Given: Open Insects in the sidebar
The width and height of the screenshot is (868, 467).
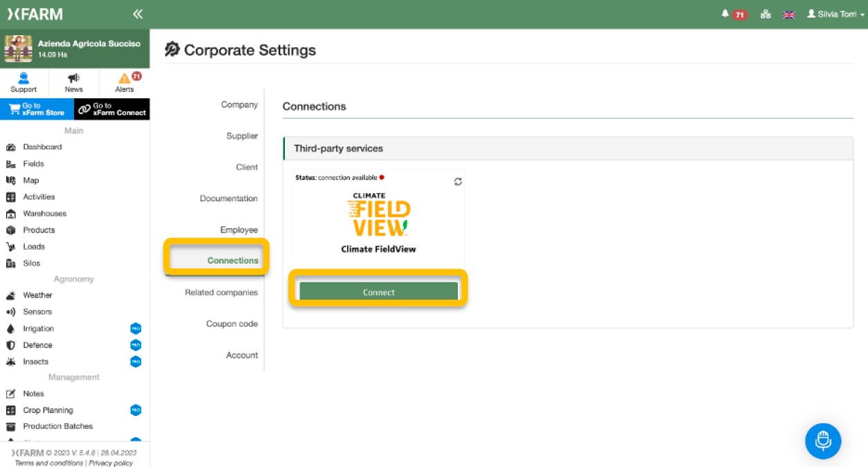Looking at the screenshot, I should (x=36, y=362).
